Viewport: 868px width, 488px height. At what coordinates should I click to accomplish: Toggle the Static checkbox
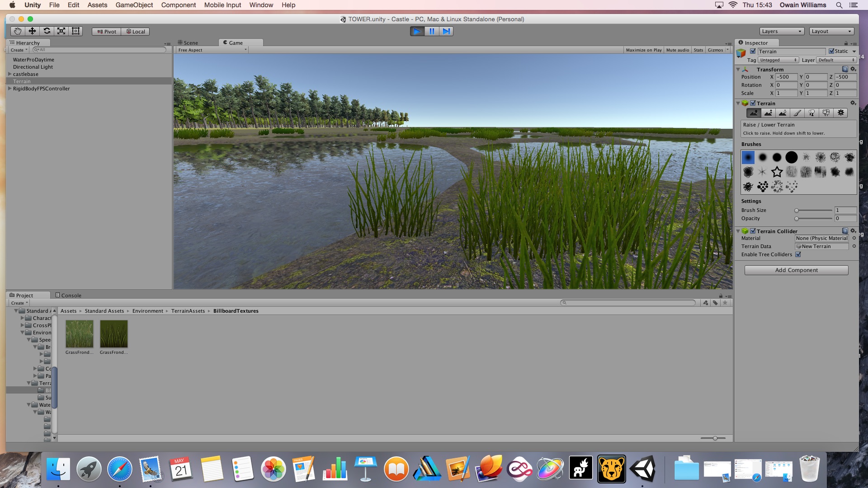tap(831, 51)
